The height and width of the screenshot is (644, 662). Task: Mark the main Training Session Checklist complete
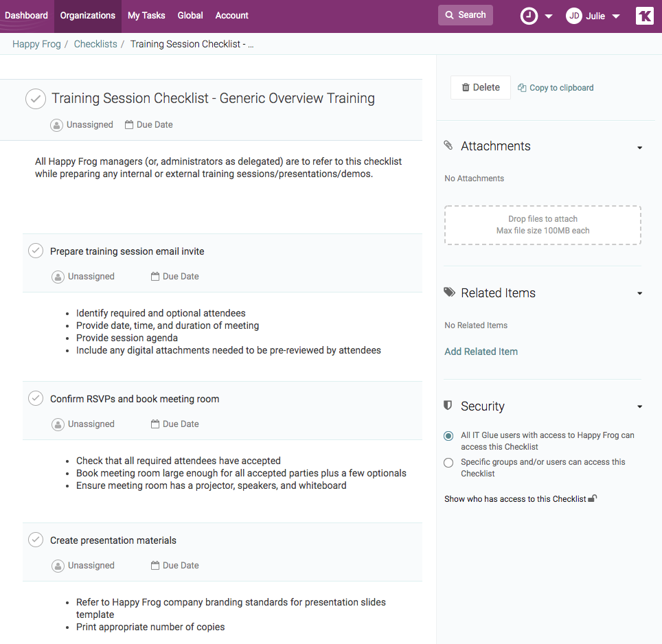click(36, 99)
